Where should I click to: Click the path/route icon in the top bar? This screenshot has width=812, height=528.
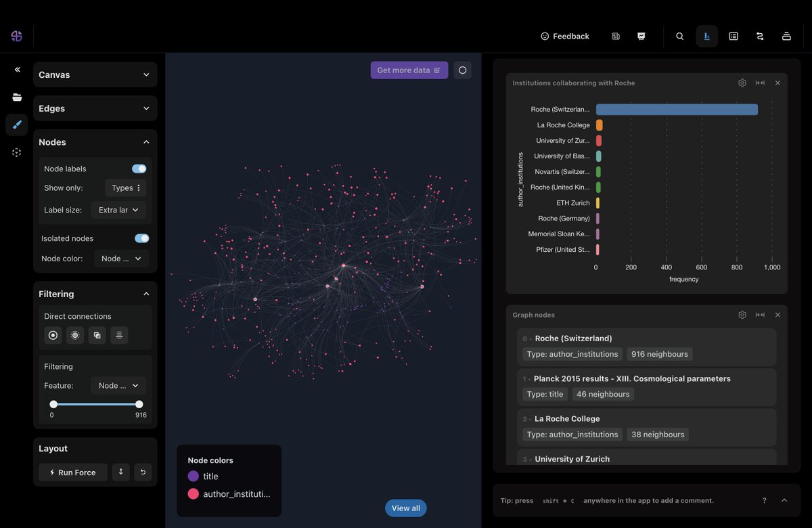click(x=760, y=36)
